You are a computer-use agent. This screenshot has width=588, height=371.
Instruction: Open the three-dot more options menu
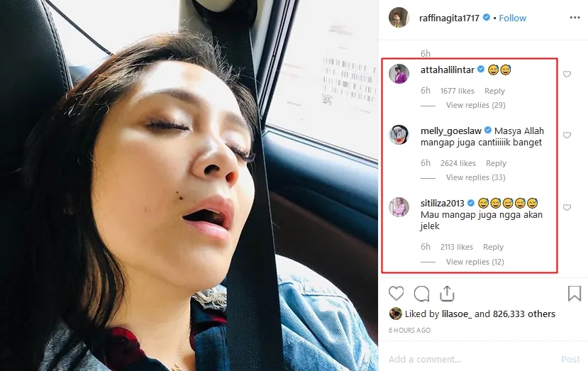click(x=575, y=18)
